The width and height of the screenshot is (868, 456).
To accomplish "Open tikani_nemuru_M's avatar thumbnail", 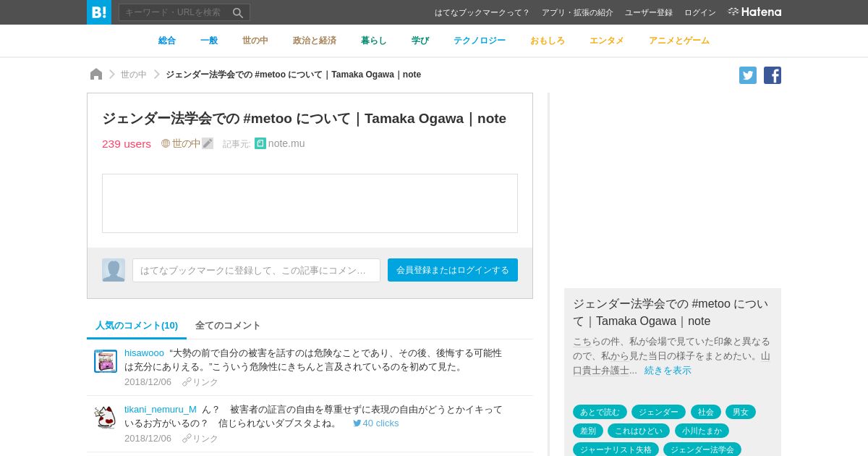I will (106, 418).
